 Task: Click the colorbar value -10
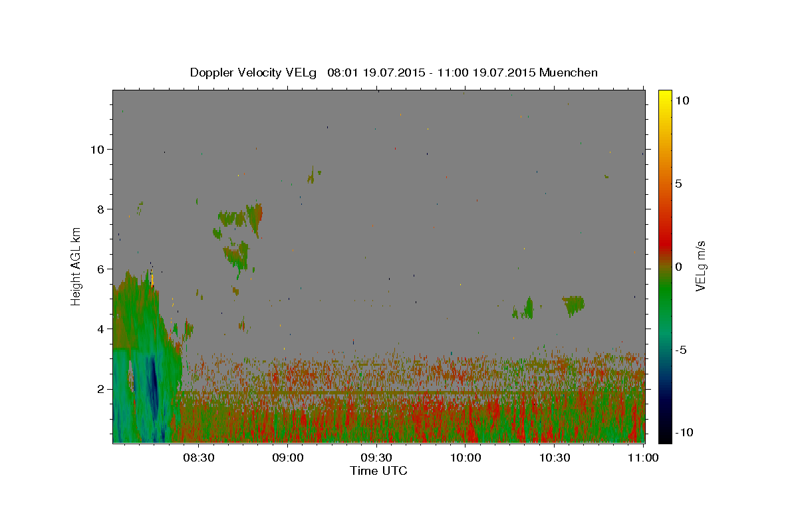click(684, 432)
